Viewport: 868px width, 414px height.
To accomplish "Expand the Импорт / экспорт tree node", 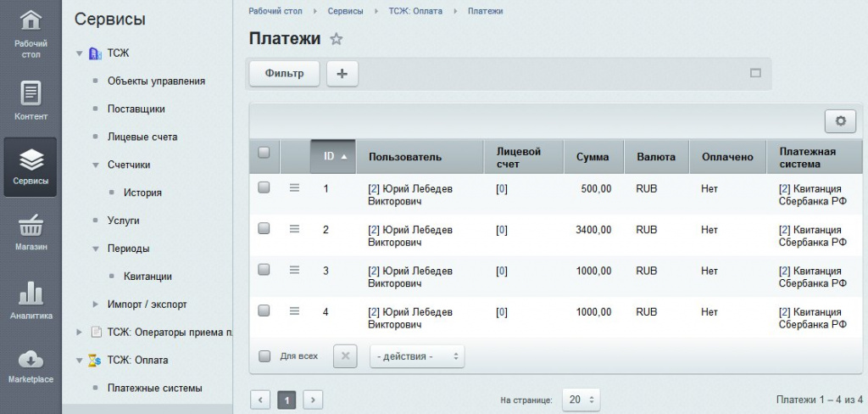I will coord(96,304).
